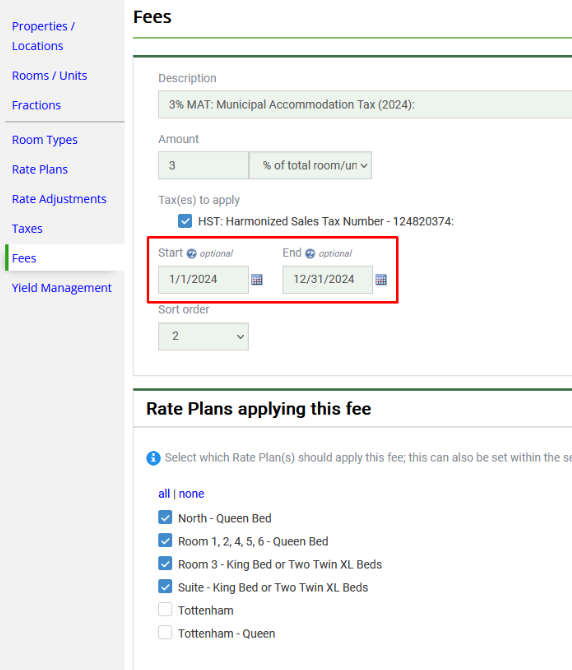Uncheck the North - Queen Bed rate plan

(x=165, y=517)
